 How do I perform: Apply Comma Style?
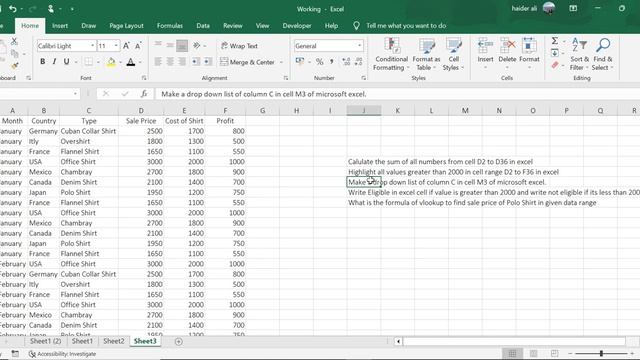pyautogui.click(x=332, y=62)
